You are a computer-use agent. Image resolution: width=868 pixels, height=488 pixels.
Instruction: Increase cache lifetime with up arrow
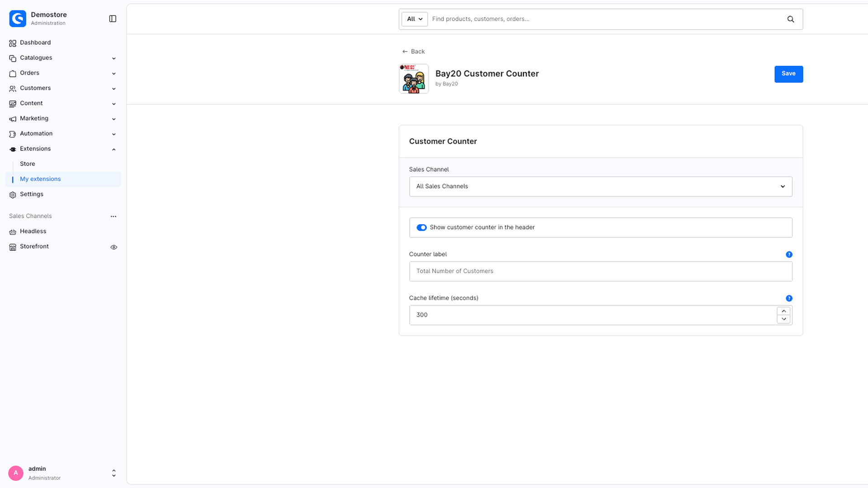[783, 311]
